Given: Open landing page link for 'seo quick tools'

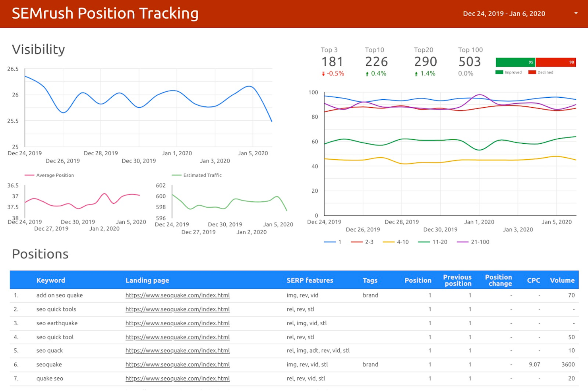Looking at the screenshot, I should [x=178, y=309].
